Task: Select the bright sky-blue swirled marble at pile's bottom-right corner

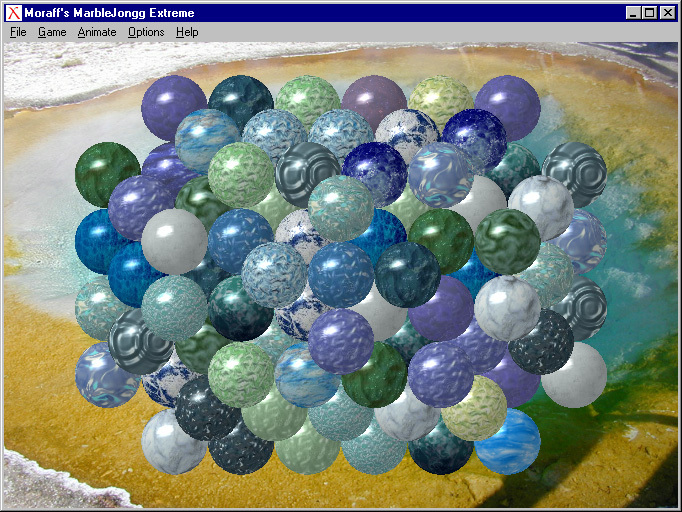Action: 508,441
